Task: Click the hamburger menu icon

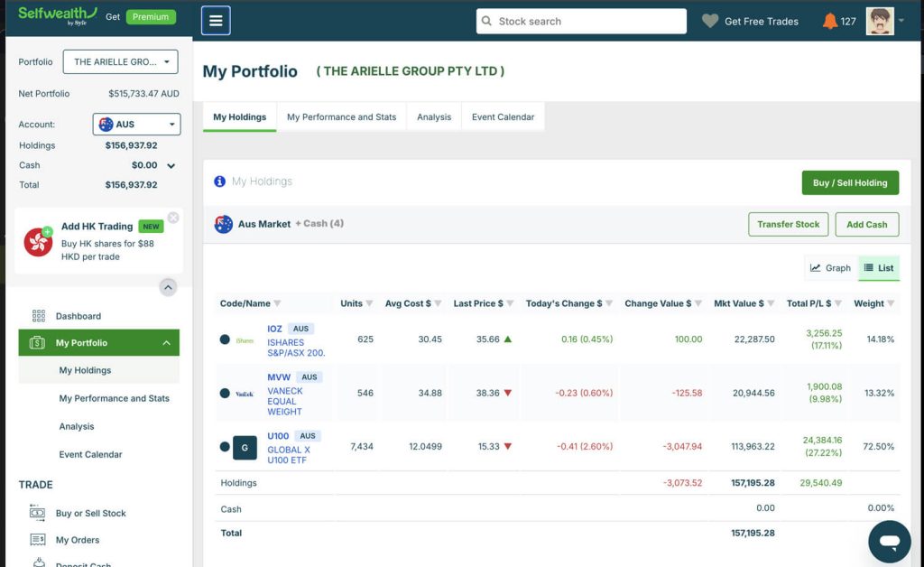Action: click(215, 21)
